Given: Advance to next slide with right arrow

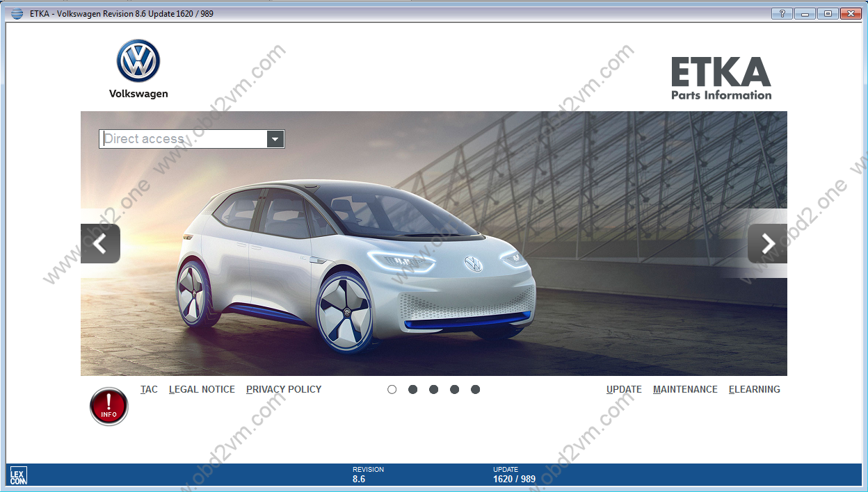Looking at the screenshot, I should (x=767, y=243).
